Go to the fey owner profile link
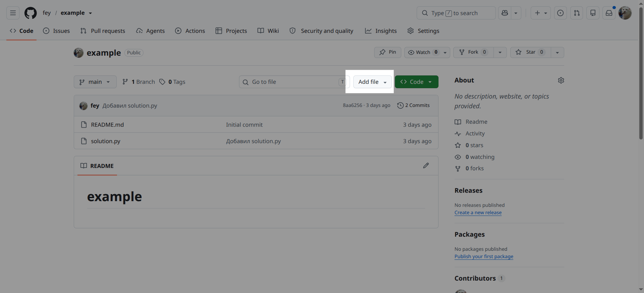Screen dimensions: 644x293 point(47,13)
